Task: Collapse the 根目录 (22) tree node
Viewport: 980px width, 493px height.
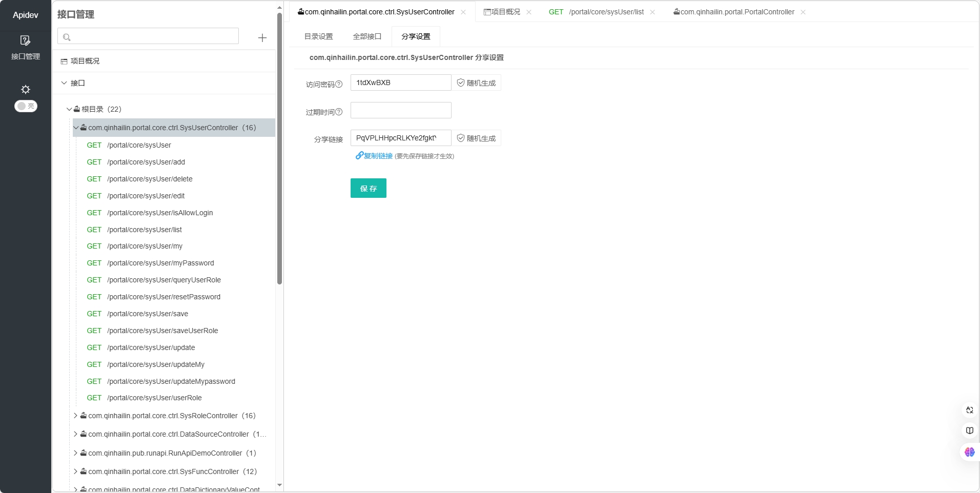Action: tap(69, 109)
